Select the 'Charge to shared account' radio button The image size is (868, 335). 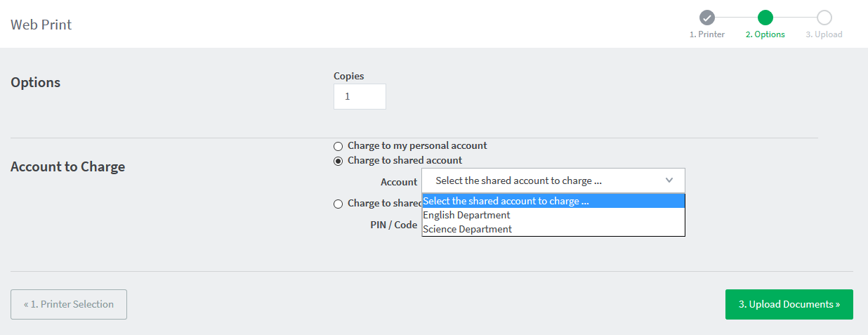tap(338, 161)
